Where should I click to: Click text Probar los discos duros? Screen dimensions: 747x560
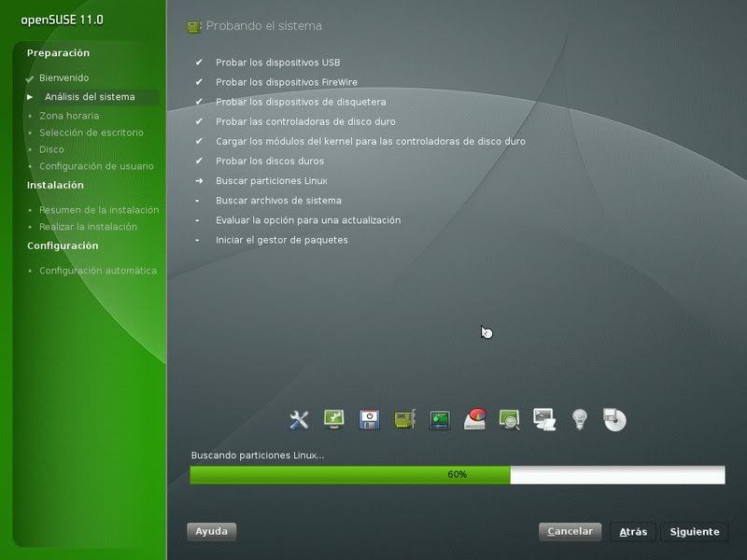270,161
